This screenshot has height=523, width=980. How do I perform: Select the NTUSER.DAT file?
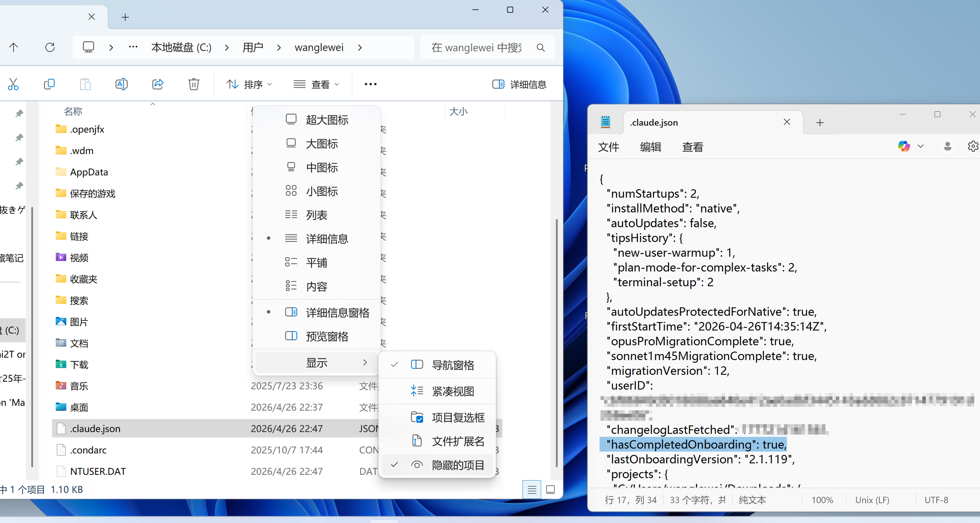coord(277,471)
